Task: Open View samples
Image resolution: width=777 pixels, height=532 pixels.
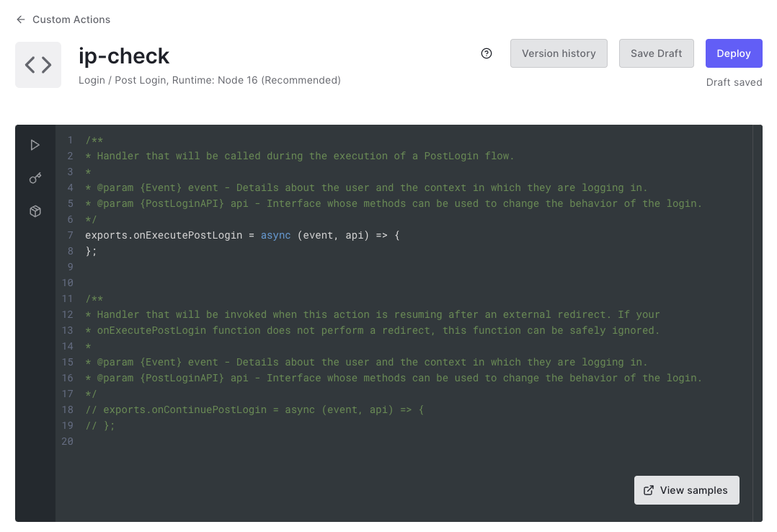Action: coord(686,490)
